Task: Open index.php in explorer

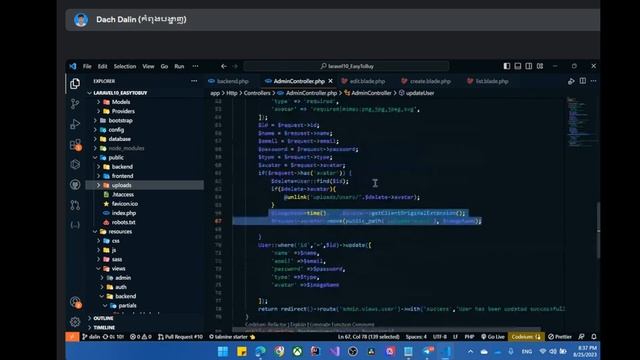Action: pyautogui.click(x=124, y=213)
